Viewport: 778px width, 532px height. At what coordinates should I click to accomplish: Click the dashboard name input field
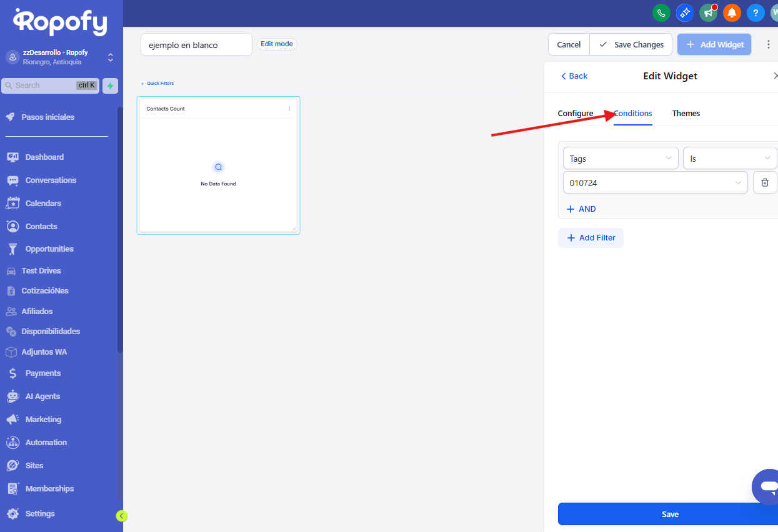point(196,45)
